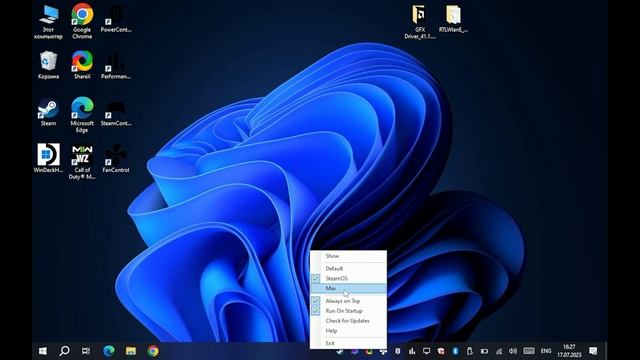Select the Max fan mode
This screenshot has width=640, height=360.
tap(348, 288)
